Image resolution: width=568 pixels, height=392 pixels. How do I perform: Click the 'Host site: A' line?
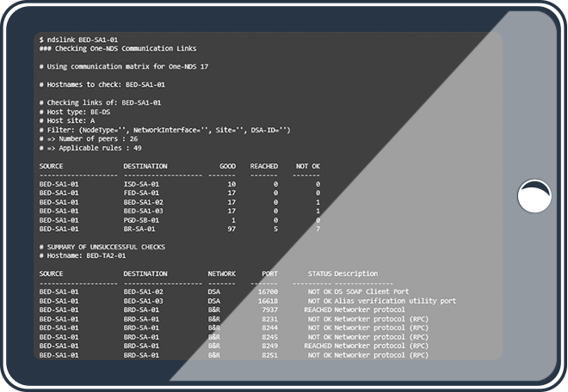pos(67,120)
